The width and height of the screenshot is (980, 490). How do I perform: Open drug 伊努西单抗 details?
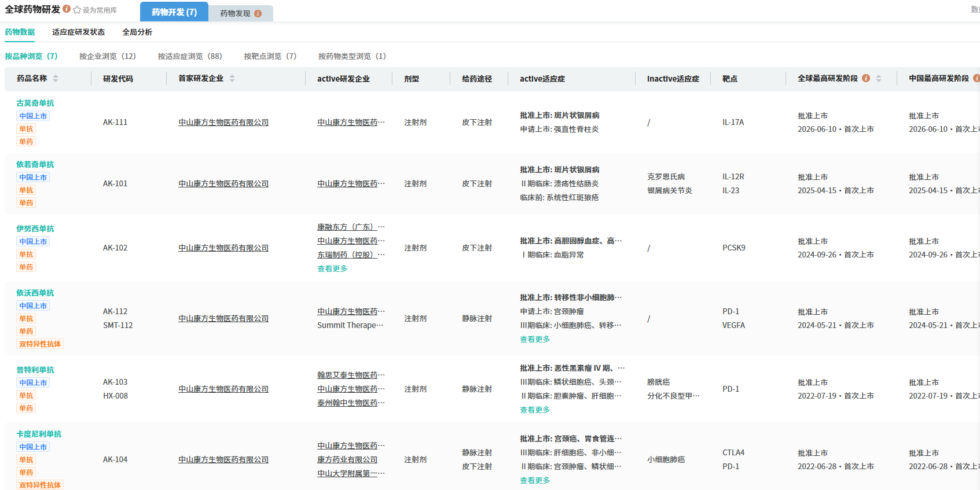[x=35, y=229]
